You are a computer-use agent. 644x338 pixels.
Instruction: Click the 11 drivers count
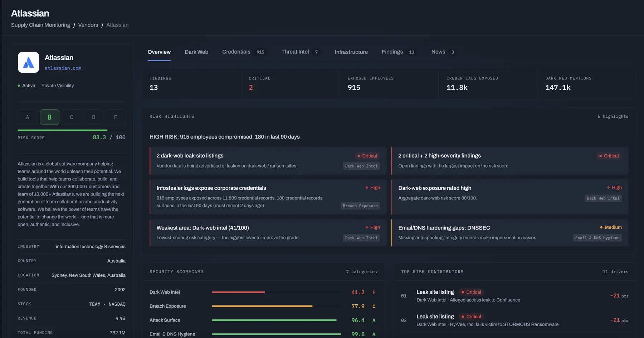pos(615,272)
